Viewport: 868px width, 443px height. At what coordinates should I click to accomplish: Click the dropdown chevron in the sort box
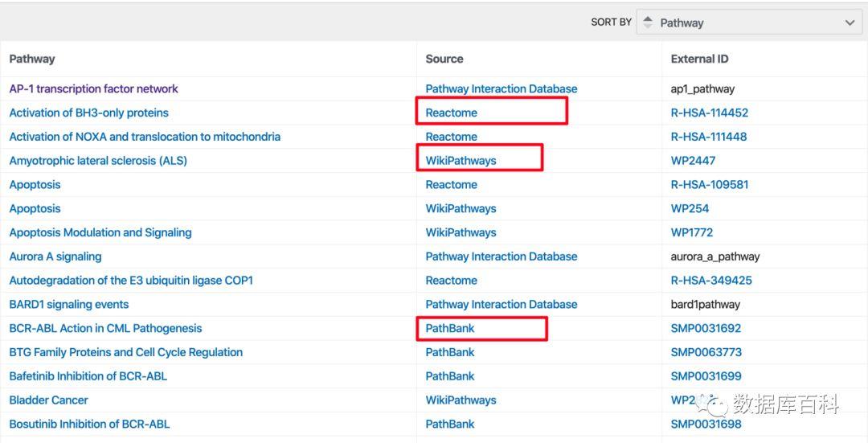click(x=850, y=23)
